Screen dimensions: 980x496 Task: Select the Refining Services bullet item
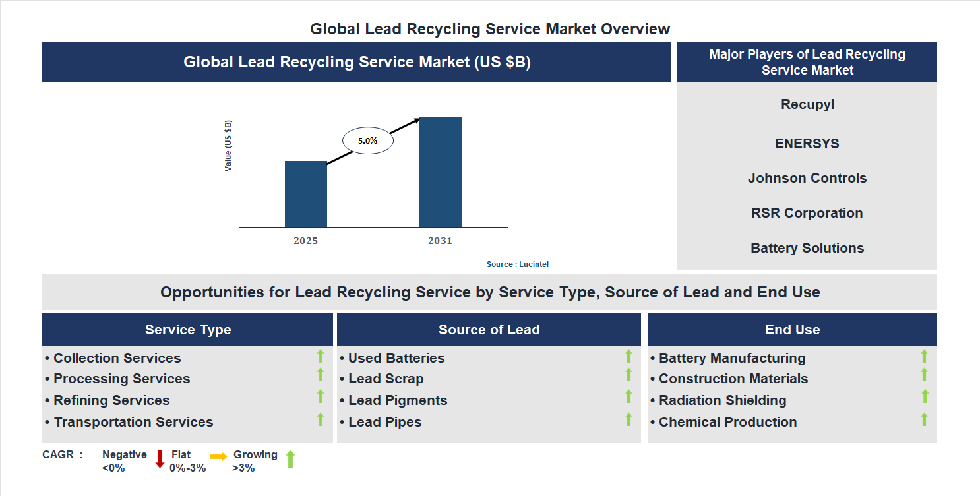[111, 400]
